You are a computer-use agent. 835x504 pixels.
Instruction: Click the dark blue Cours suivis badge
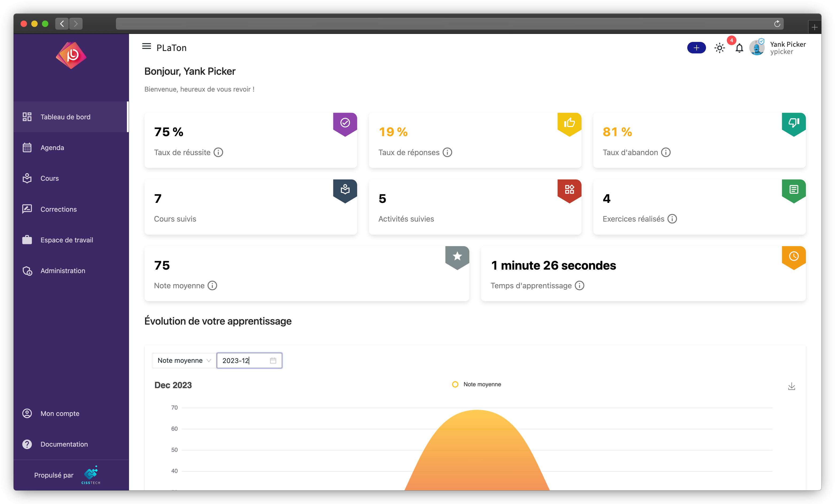345,191
